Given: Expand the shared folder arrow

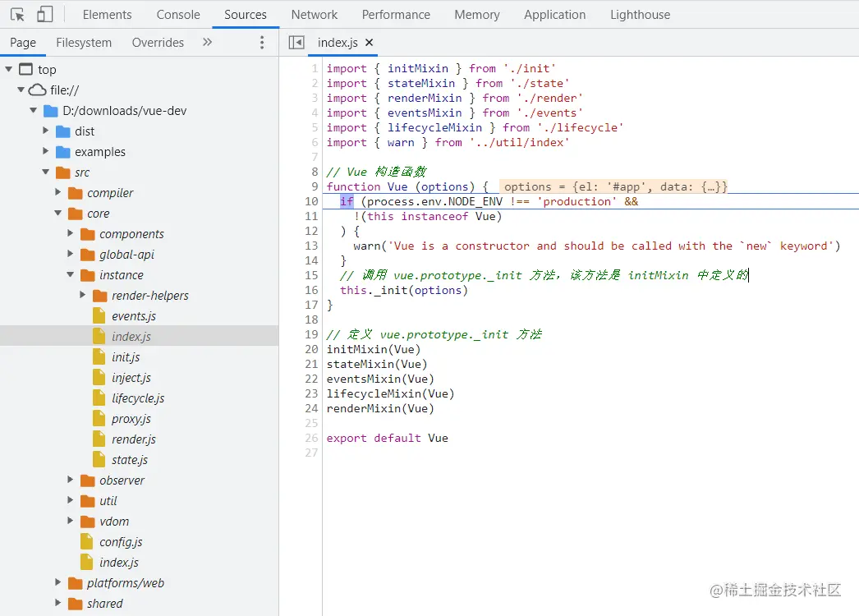Looking at the screenshot, I should (58, 603).
